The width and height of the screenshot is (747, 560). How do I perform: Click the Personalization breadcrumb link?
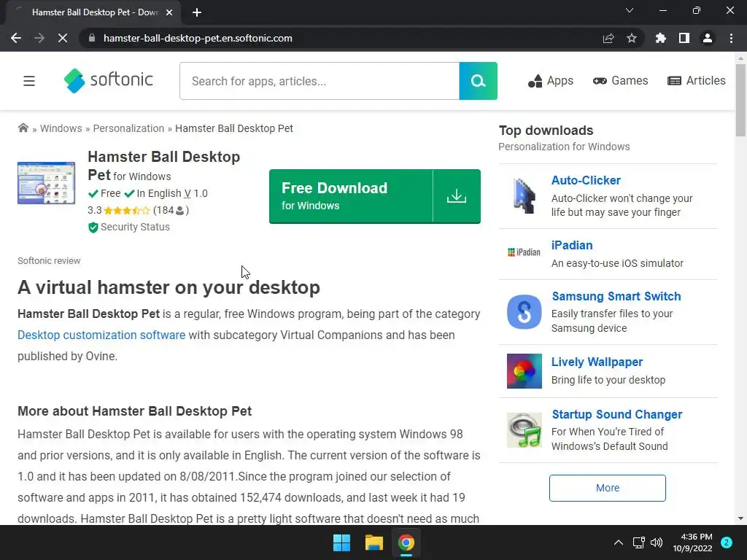pyautogui.click(x=128, y=128)
